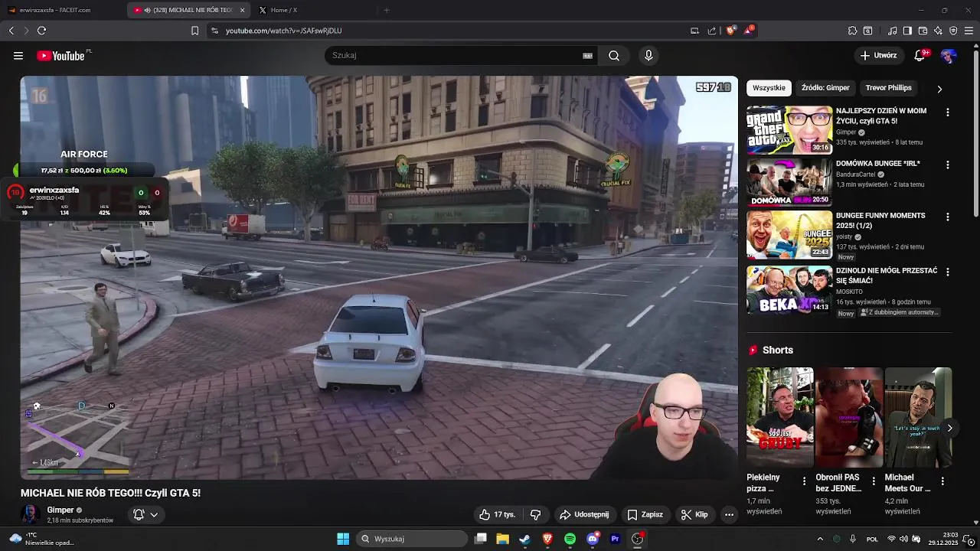Select the Źródło: Gimper filter chip

pos(825,88)
